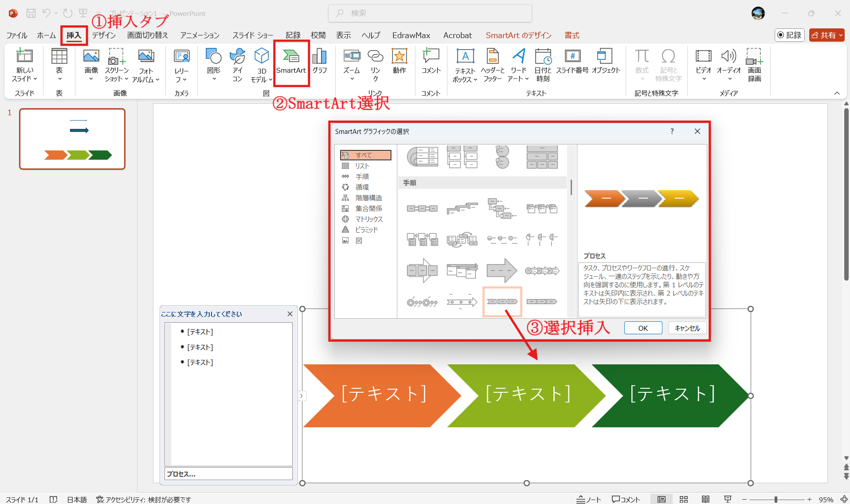The height and width of the screenshot is (504, 850).
Task: Click the search box in title bar
Action: point(430,13)
